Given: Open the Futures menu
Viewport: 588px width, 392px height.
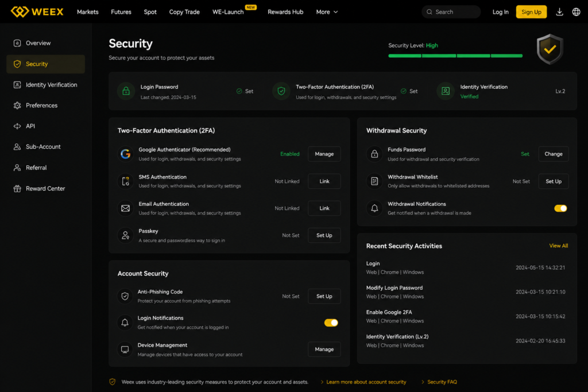Looking at the screenshot, I should [x=121, y=12].
